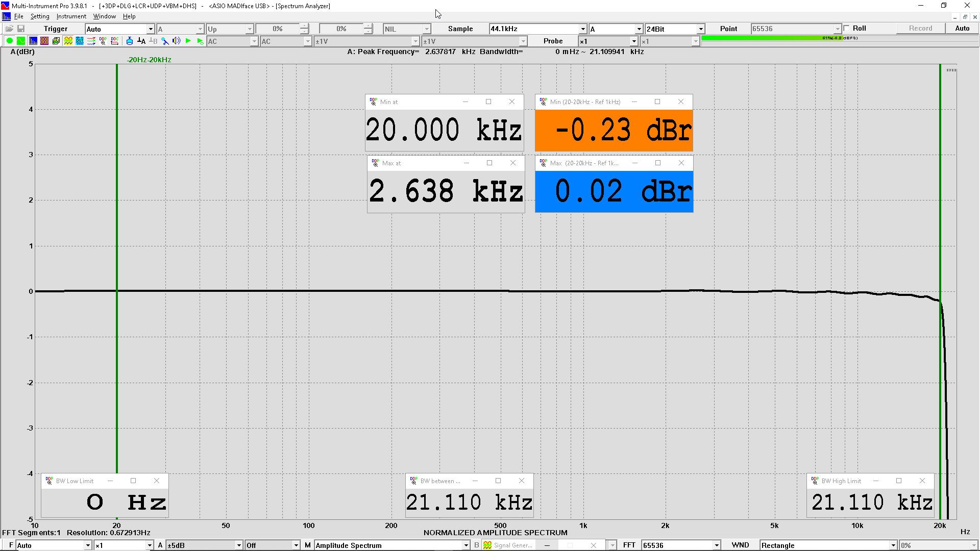980x551 pixels.
Task: Minimize the BW Low Limit window
Action: (110, 481)
